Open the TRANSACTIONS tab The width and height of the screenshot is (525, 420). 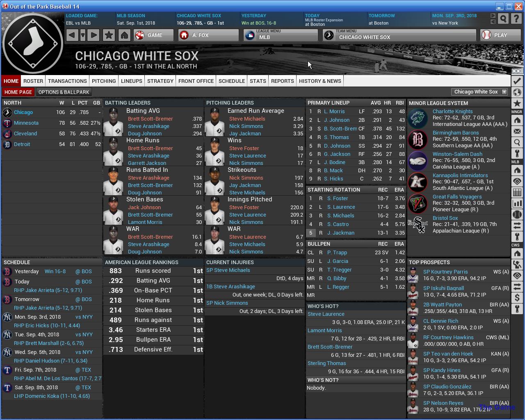click(67, 81)
